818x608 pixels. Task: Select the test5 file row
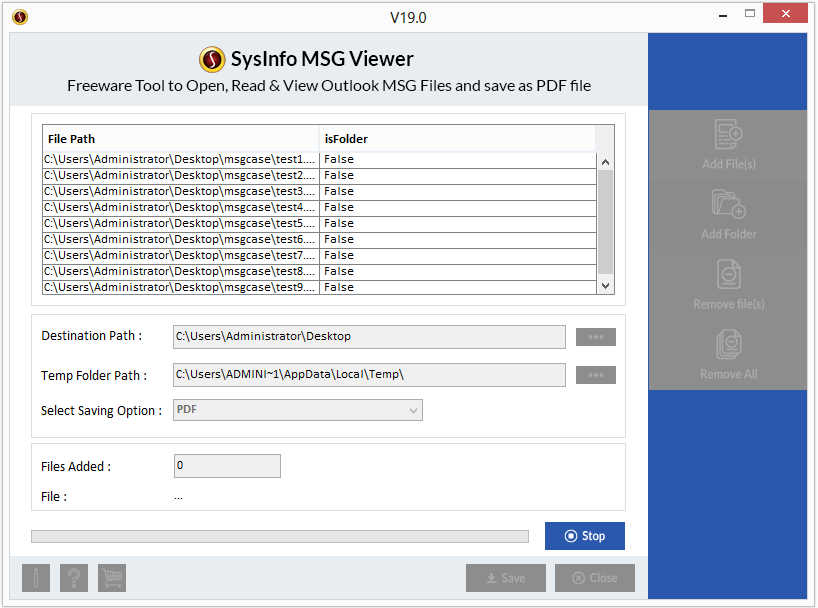[x=319, y=224]
